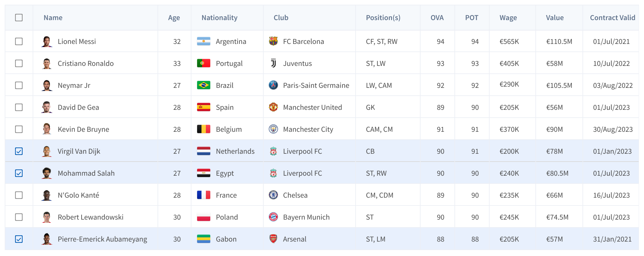The height and width of the screenshot is (256, 644).
Task: Click the Chelsea club badge icon
Action: [x=273, y=195]
